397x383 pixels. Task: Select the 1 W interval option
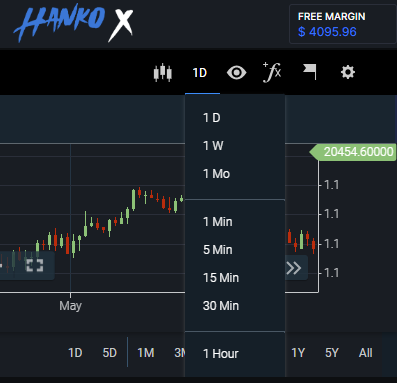pyautogui.click(x=235, y=146)
